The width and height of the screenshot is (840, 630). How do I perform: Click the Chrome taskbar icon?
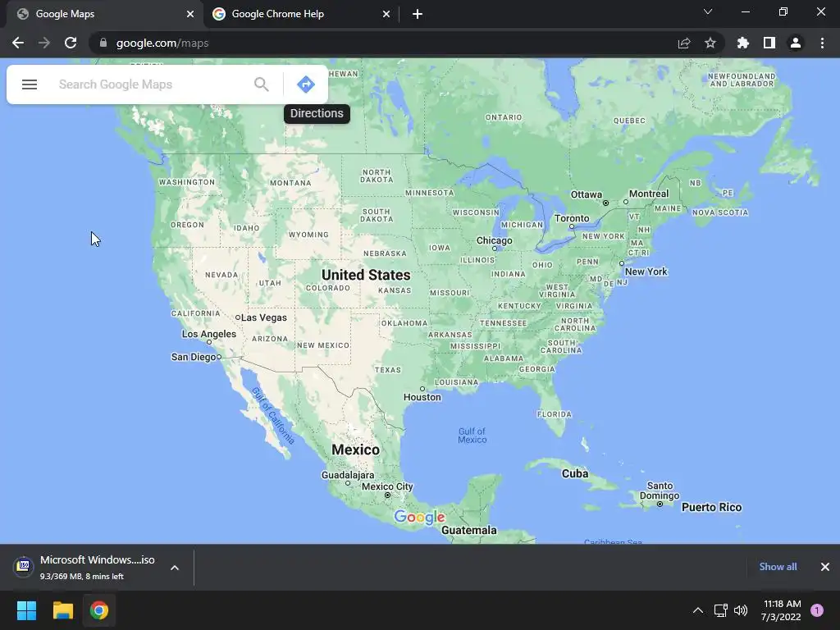click(x=99, y=610)
